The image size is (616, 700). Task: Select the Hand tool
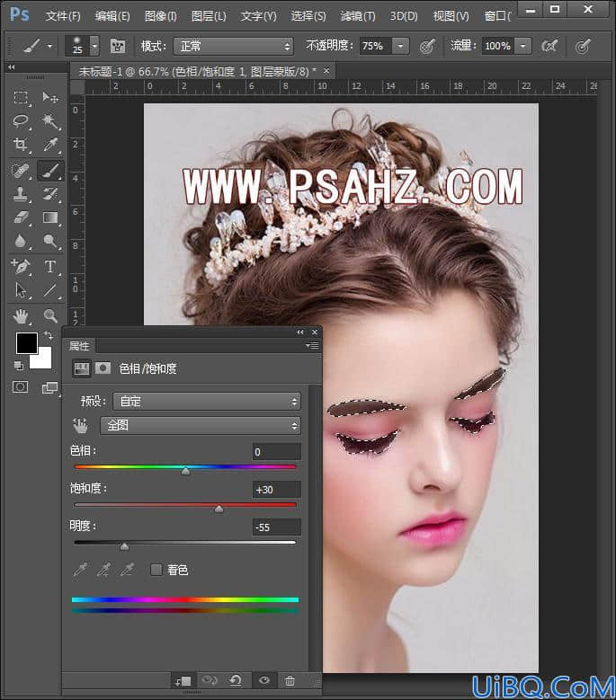pyautogui.click(x=21, y=316)
